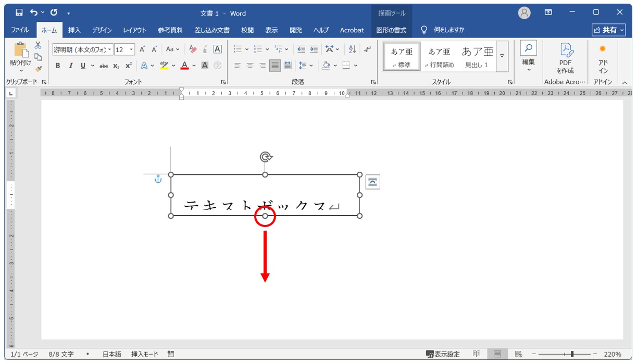Open ribbon display options icon
637x364 pixels.
[x=548, y=12]
